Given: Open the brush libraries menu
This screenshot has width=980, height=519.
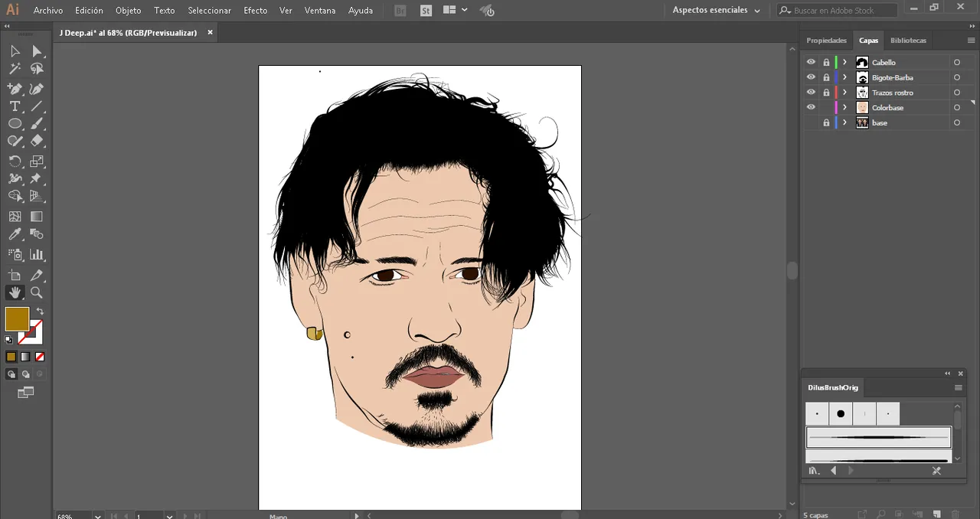Looking at the screenshot, I should pyautogui.click(x=815, y=471).
